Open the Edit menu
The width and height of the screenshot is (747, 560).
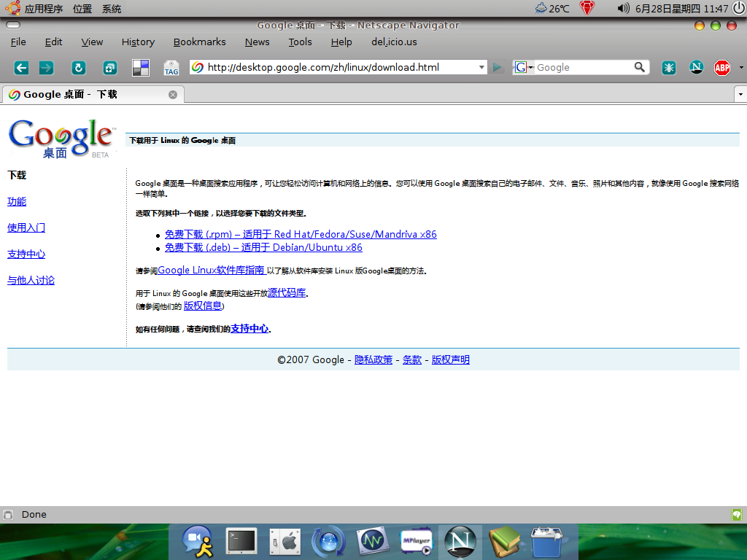pos(53,42)
